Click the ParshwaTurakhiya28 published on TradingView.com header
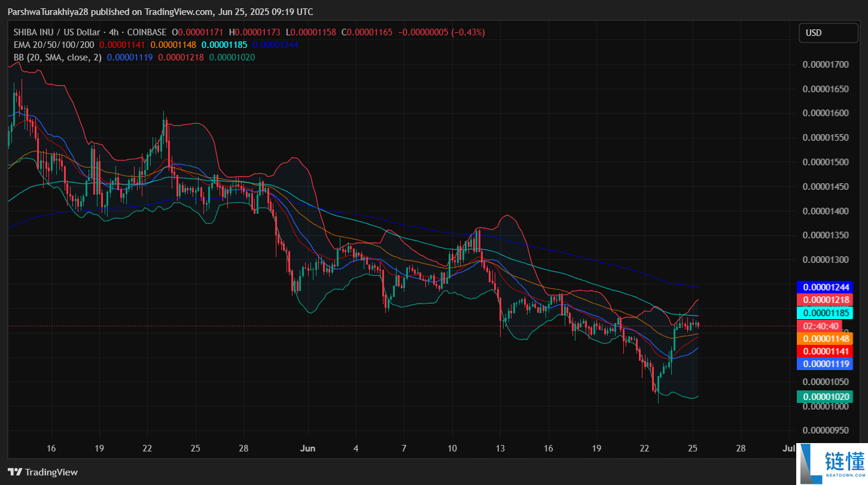 pyautogui.click(x=160, y=12)
